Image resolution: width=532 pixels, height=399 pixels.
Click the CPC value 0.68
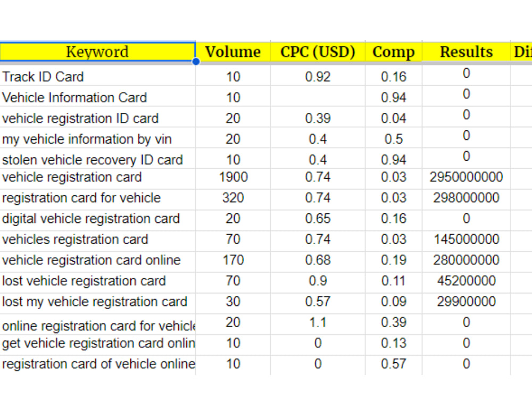point(318,260)
